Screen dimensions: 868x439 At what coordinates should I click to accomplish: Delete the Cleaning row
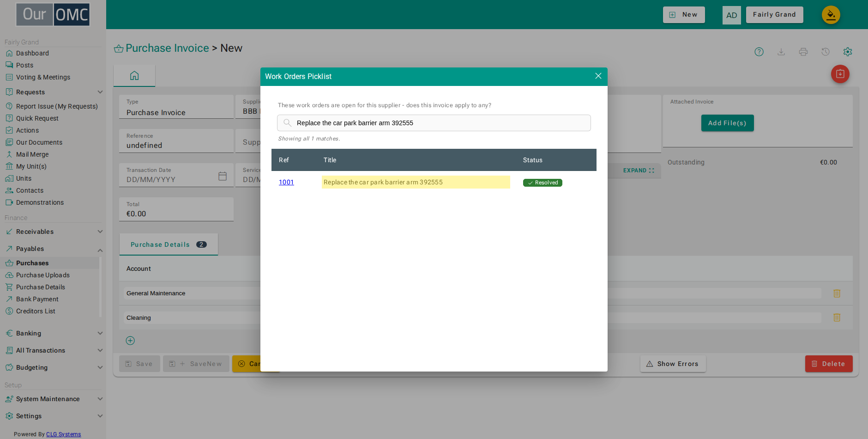coord(837,317)
